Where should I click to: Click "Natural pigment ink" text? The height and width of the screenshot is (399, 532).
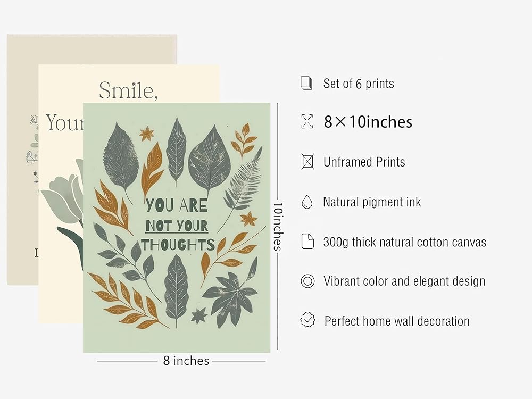click(x=372, y=202)
